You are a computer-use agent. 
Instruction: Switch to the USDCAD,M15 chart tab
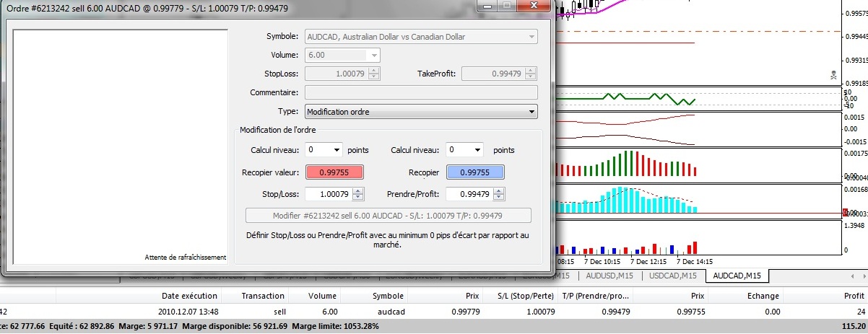(x=672, y=276)
